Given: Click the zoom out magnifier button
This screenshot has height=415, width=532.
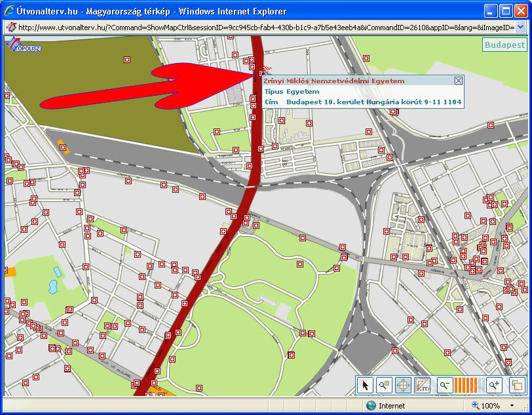Looking at the screenshot, I should (445, 385).
